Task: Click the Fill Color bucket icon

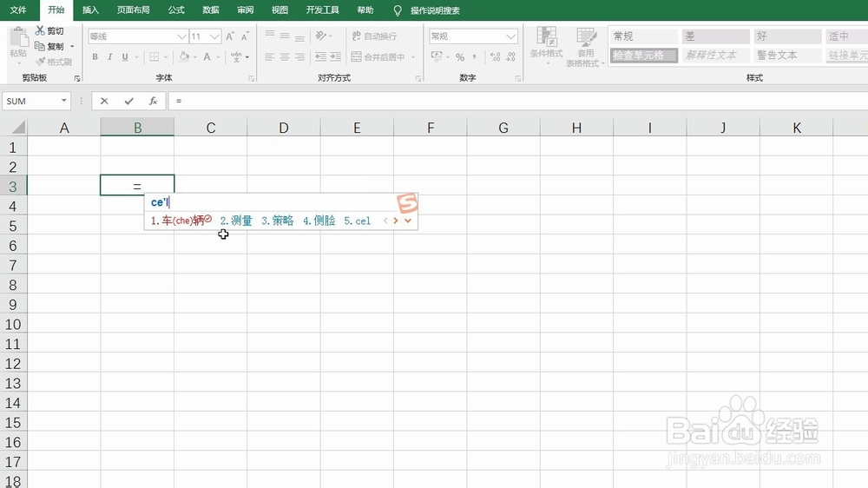Action: pos(184,56)
